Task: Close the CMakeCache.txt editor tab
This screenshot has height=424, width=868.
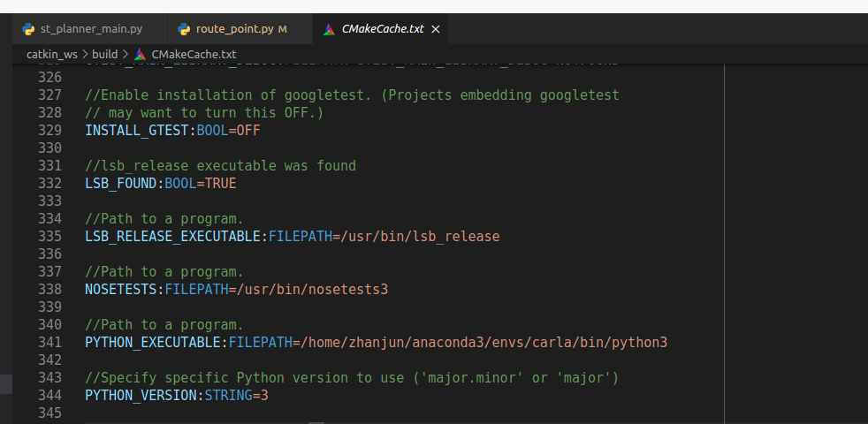Action: click(436, 28)
